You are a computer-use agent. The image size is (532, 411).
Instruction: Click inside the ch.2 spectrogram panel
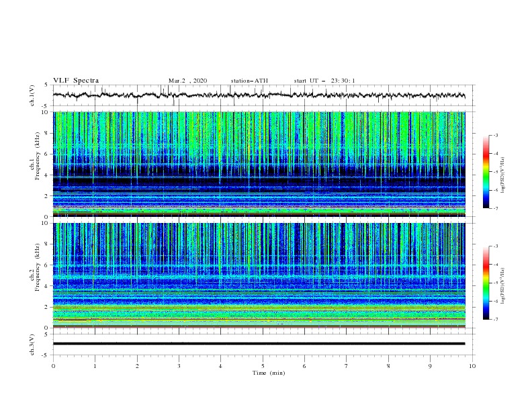click(259, 275)
